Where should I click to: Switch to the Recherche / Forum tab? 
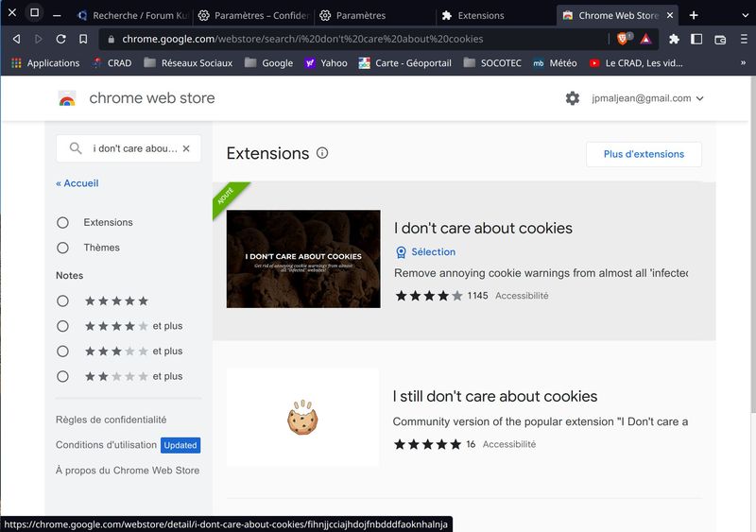point(132,15)
